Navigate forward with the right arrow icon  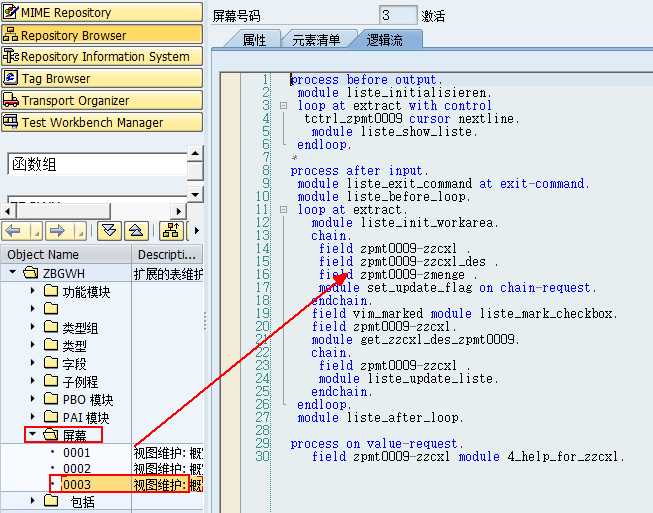click(x=57, y=231)
